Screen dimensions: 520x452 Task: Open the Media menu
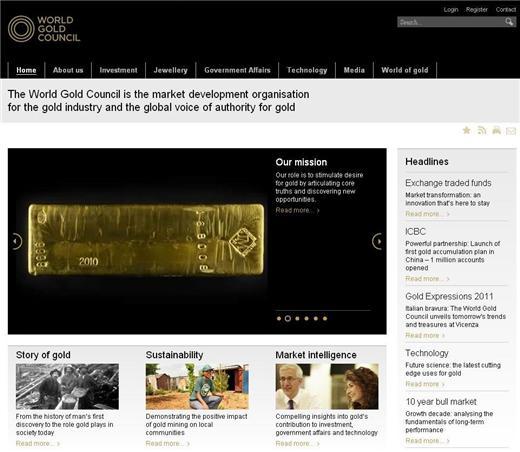pos(354,70)
